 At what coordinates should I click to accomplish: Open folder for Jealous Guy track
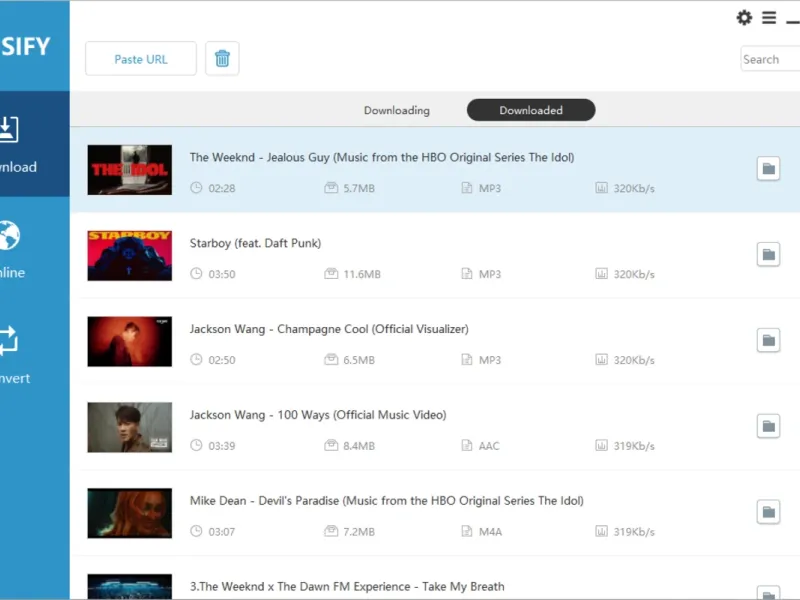(x=768, y=169)
